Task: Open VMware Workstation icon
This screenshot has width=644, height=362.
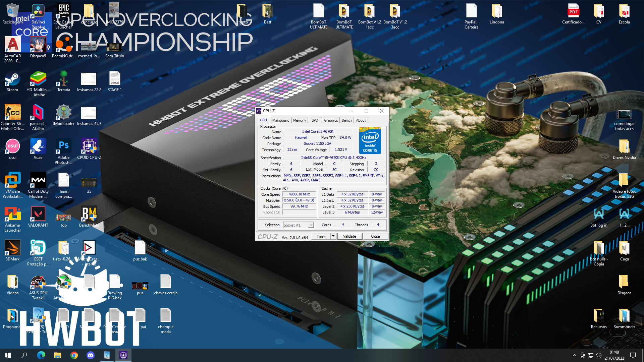Action: pos(12,185)
